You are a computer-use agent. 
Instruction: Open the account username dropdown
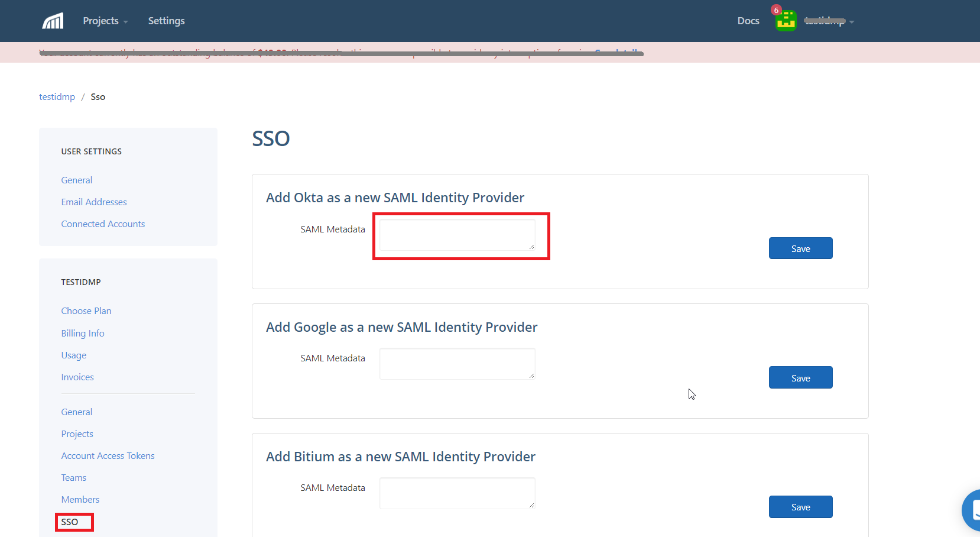(x=829, y=21)
